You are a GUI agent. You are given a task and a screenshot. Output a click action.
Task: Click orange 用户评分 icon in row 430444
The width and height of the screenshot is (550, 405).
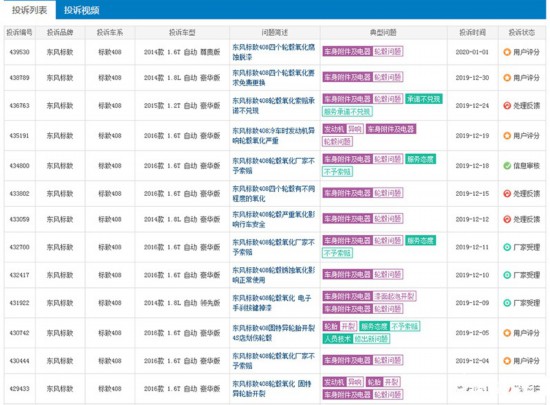coord(507,360)
